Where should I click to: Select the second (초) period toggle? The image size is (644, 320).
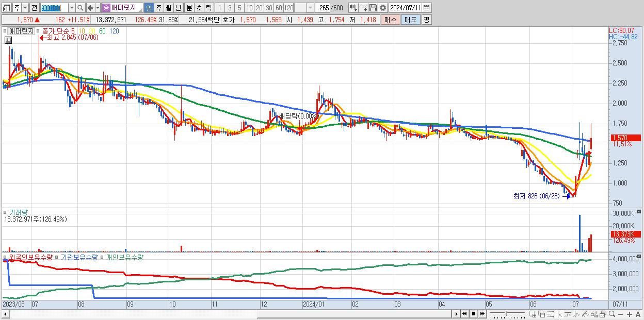coord(199,8)
